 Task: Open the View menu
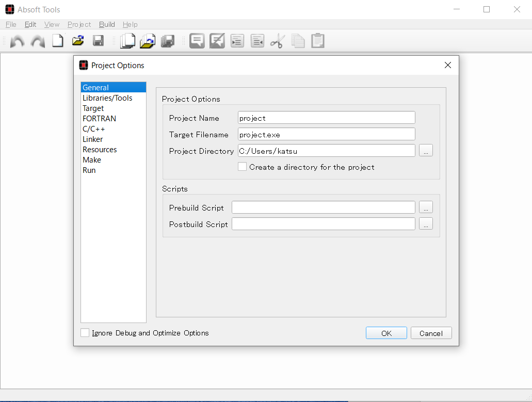(x=52, y=24)
